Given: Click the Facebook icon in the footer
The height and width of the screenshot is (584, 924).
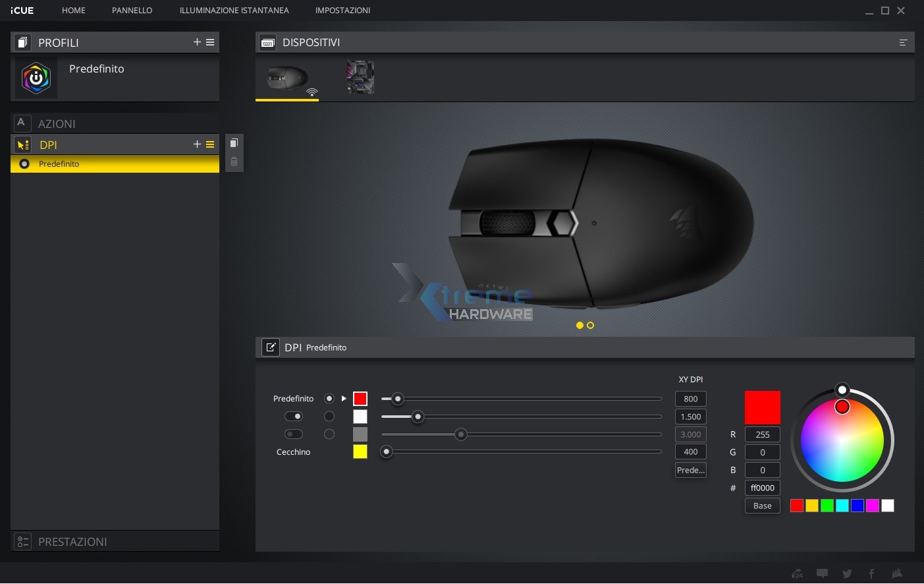Looking at the screenshot, I should point(871,573).
